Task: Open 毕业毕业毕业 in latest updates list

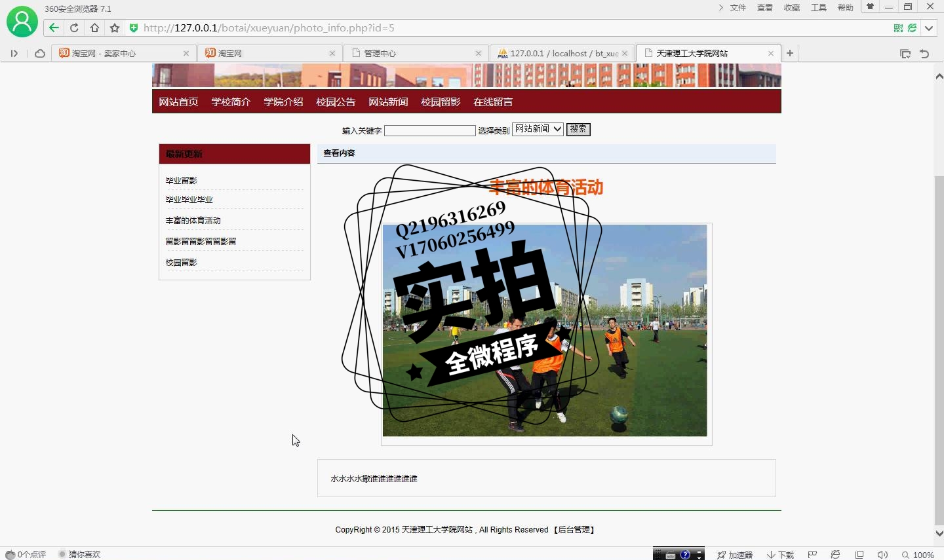Action: point(189,200)
